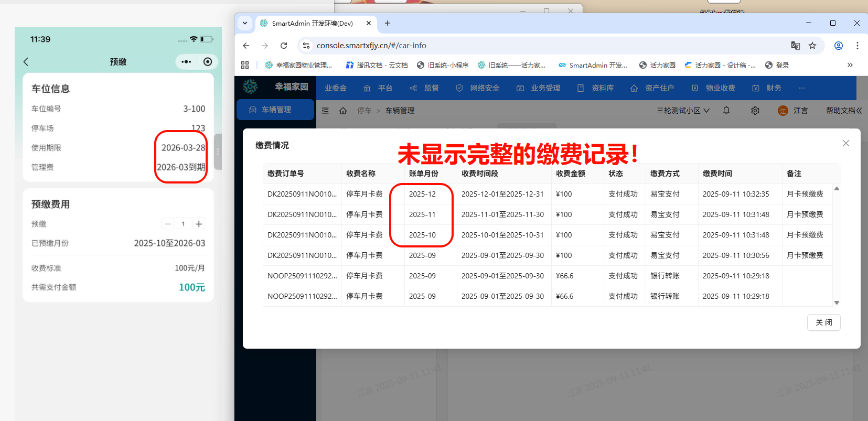Open the 网络安全 menu
The height and width of the screenshot is (421, 868).
coord(478,88)
